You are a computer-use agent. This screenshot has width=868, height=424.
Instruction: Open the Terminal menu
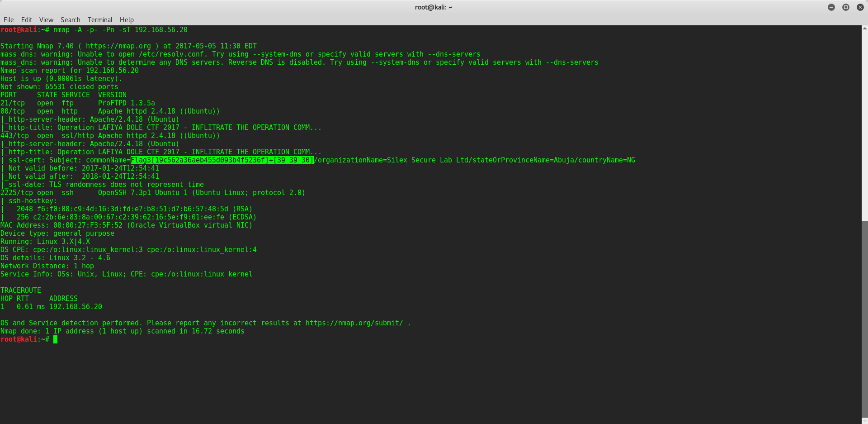tap(100, 20)
